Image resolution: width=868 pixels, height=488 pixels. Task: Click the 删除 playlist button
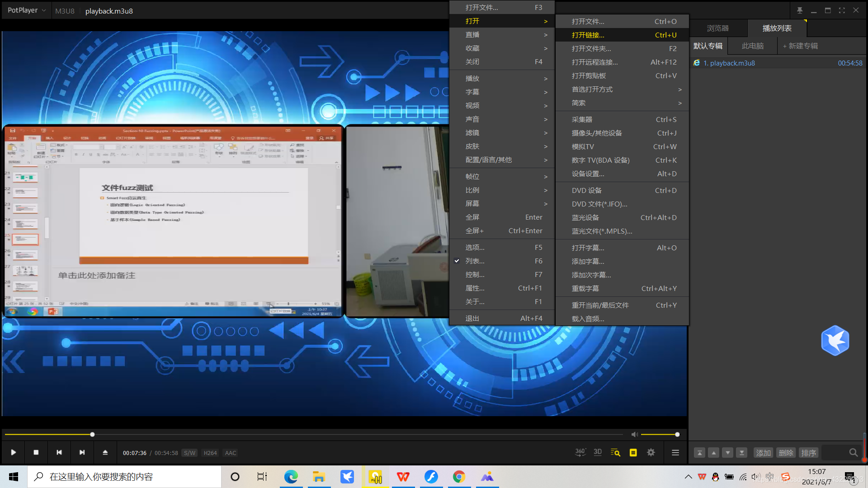point(786,453)
